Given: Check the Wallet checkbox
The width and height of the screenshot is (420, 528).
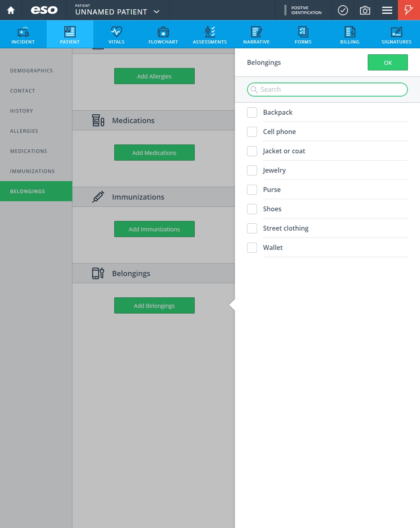Looking at the screenshot, I should [x=252, y=248].
